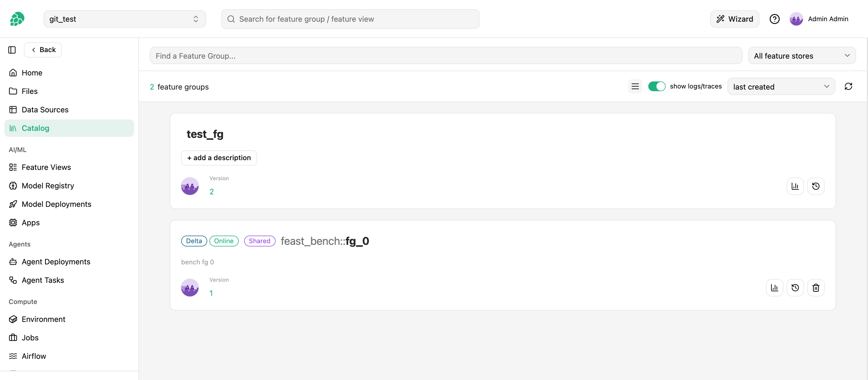The width and height of the screenshot is (868, 380).
Task: Go to Home in sidebar
Action: click(x=69, y=73)
